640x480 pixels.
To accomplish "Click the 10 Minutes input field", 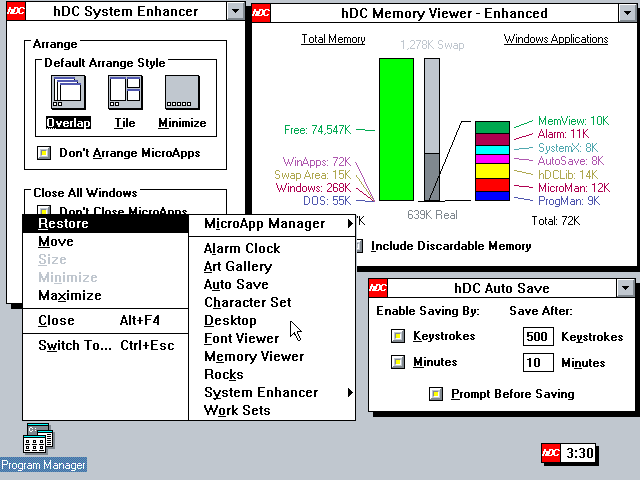I will [538, 363].
